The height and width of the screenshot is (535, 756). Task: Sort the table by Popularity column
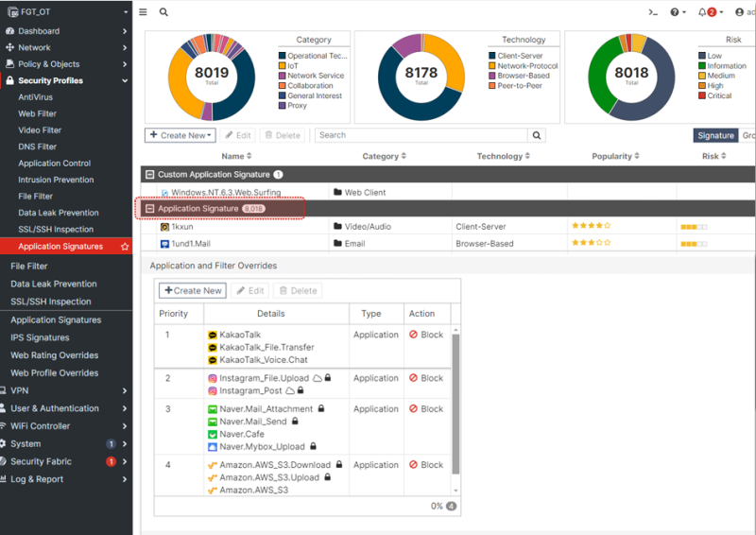616,156
